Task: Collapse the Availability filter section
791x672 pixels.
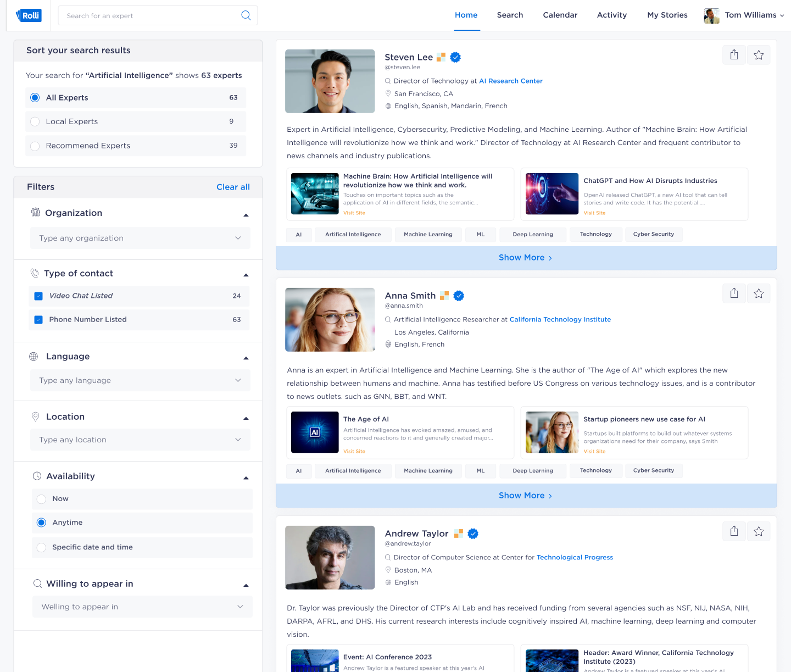Action: 246,477
